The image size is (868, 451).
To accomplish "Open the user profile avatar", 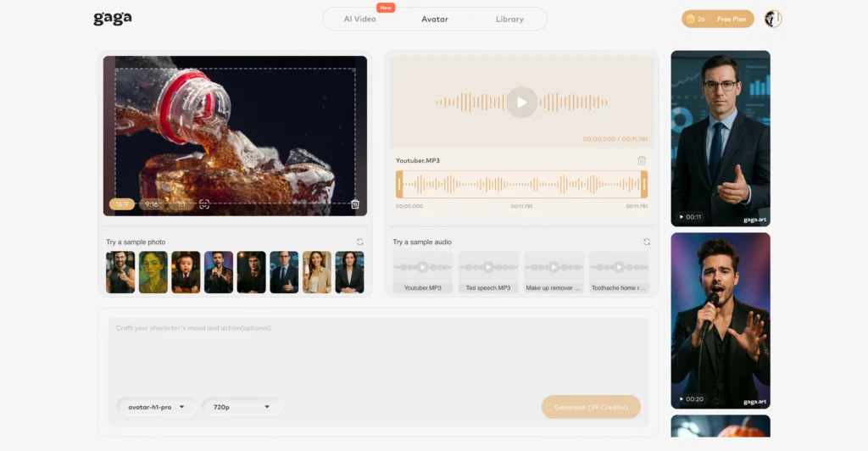I will pyautogui.click(x=773, y=19).
